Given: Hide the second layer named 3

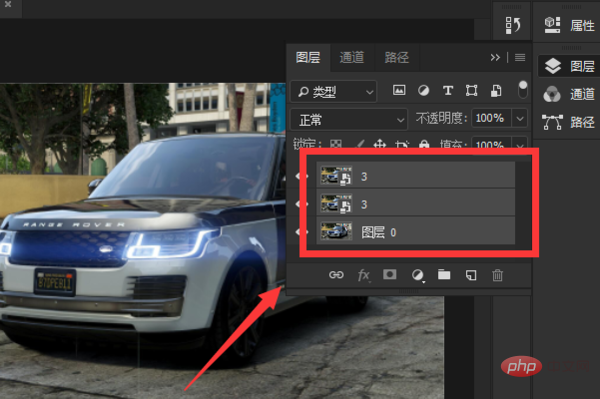Looking at the screenshot, I should coord(302,204).
